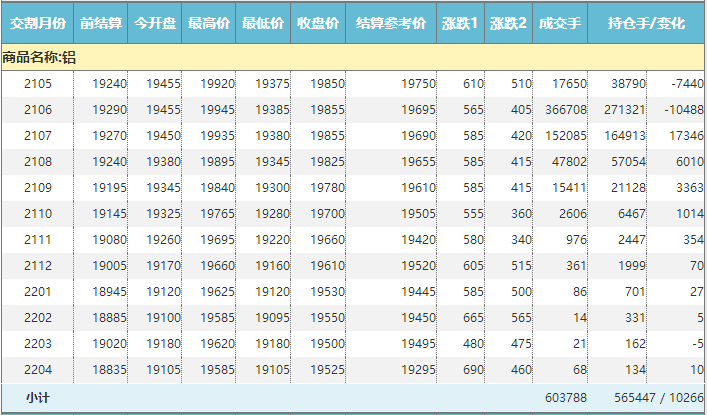The width and height of the screenshot is (707, 415).
Task: Select the 今开盘 column header
Action: 155,23
